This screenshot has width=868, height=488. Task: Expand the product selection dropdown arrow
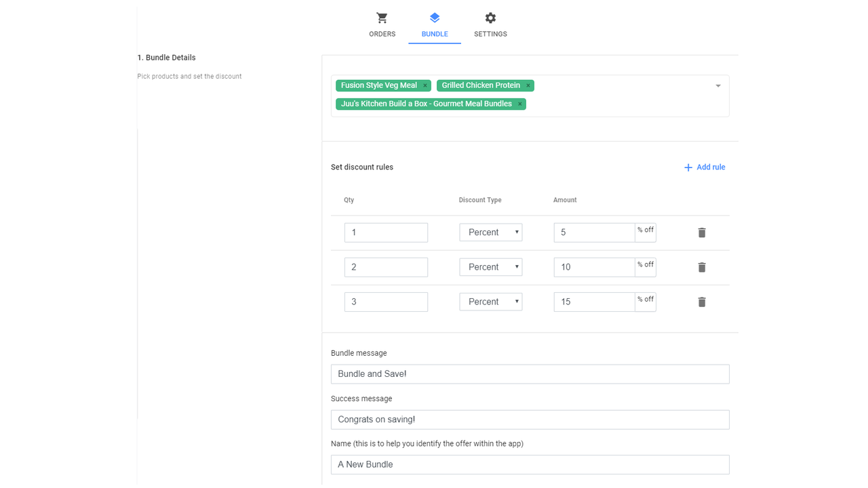point(717,85)
